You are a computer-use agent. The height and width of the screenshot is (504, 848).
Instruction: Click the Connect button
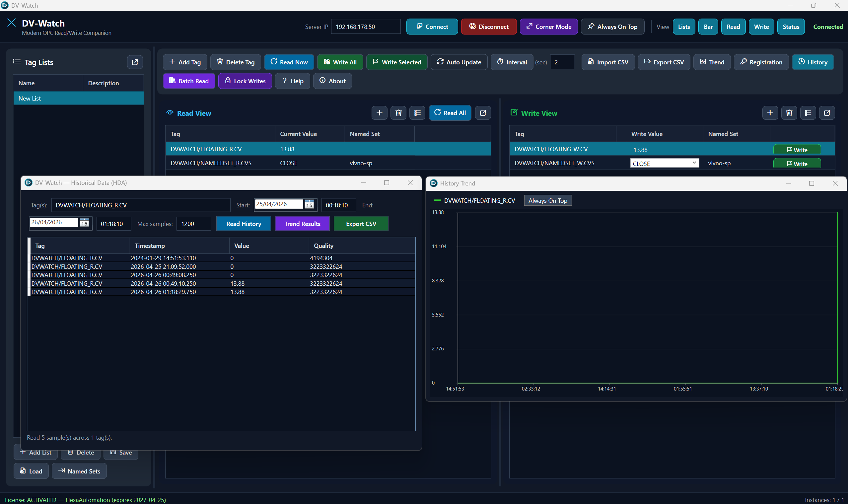[x=432, y=27]
